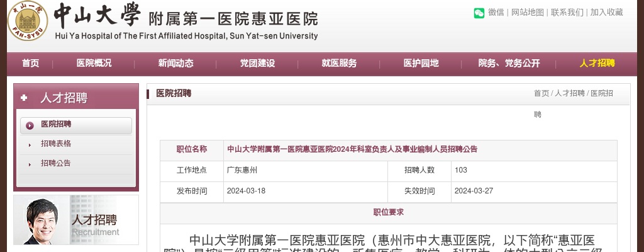Click the FAH-SYSU hospital logo emblem
Screen dimensions: 644x252
point(28,21)
